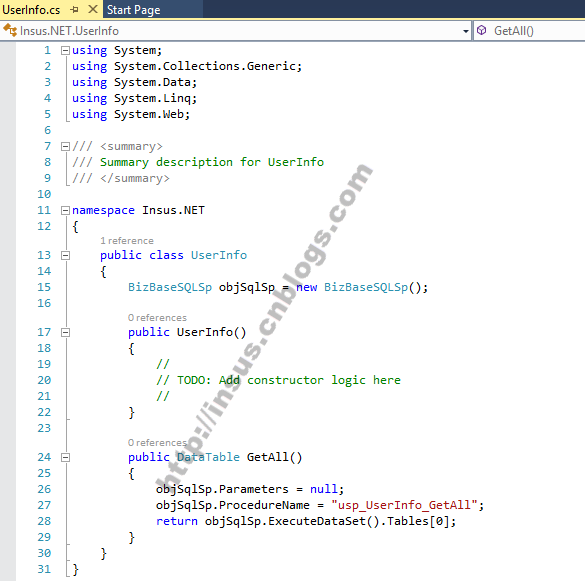Collapse the using directives block
Viewport: 585px width, 581px height.
65,50
